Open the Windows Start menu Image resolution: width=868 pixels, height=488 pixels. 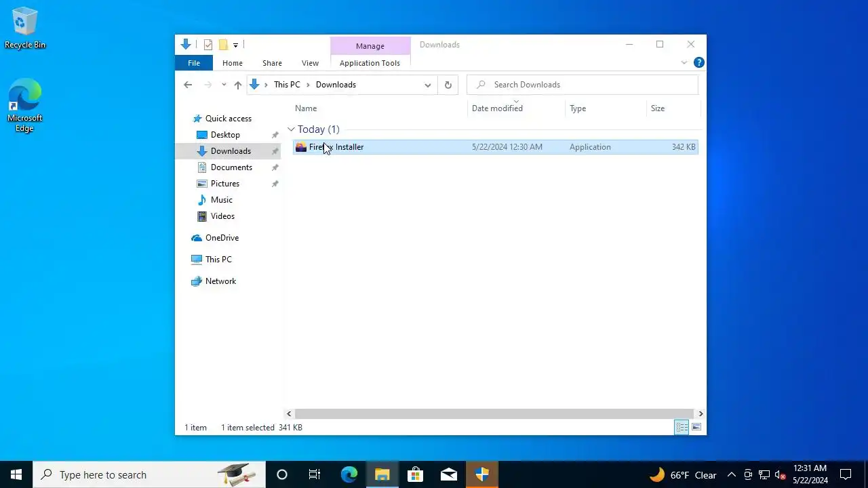pos(16,474)
